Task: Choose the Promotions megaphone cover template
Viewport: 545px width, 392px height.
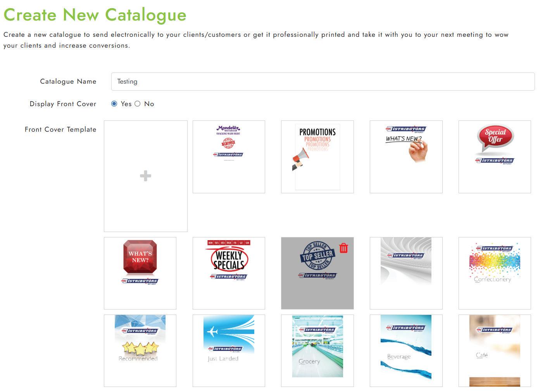Action: click(317, 156)
